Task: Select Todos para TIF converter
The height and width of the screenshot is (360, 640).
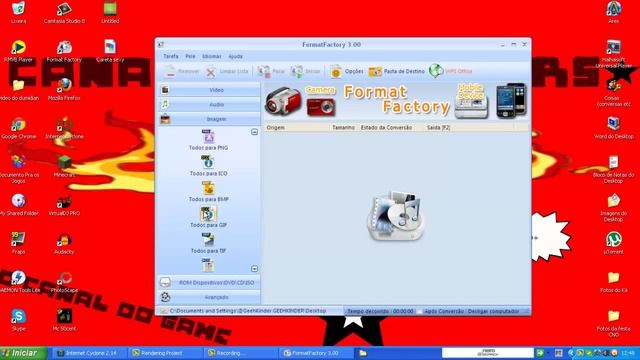Action: point(208,243)
